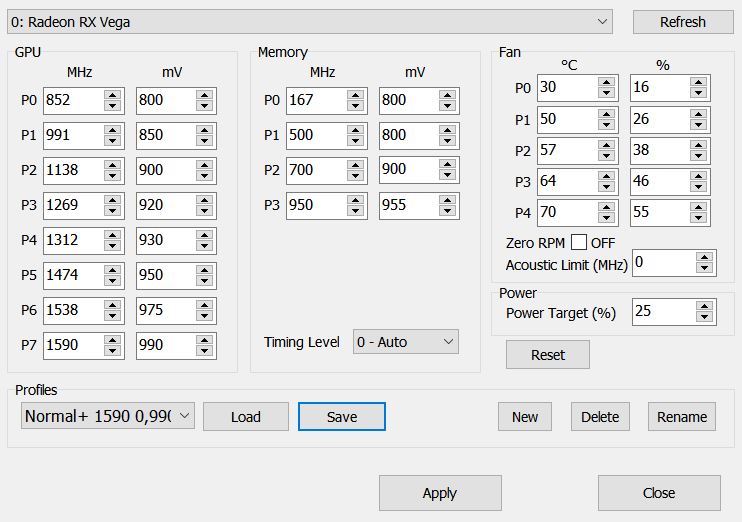
Task: Increase GPU P0 MHz with up arrow
Action: pyautogui.click(x=113, y=95)
